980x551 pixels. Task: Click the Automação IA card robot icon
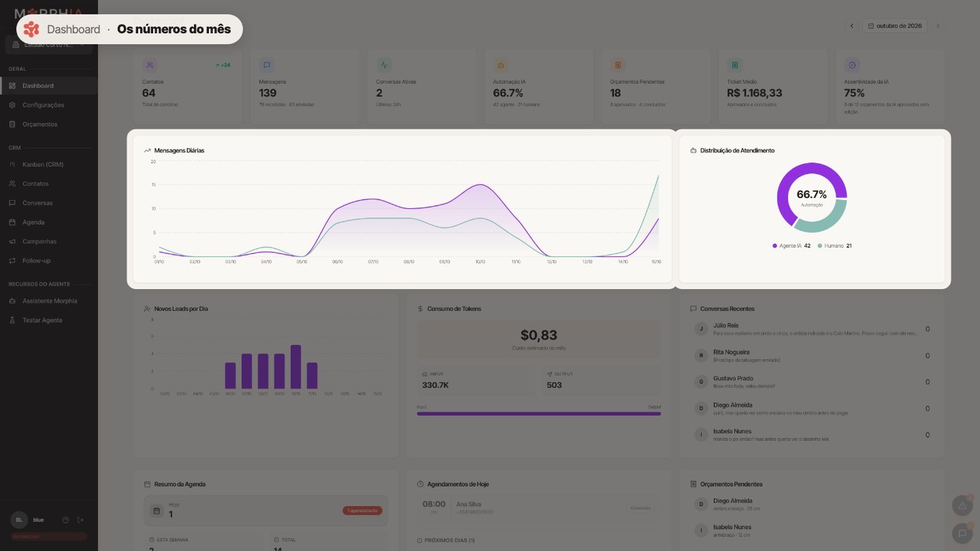pos(501,65)
